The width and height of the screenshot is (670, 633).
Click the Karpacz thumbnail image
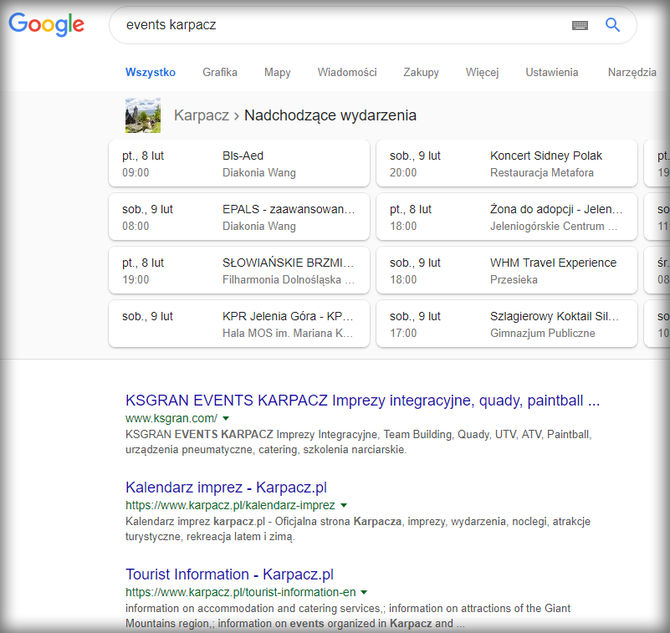pos(143,115)
